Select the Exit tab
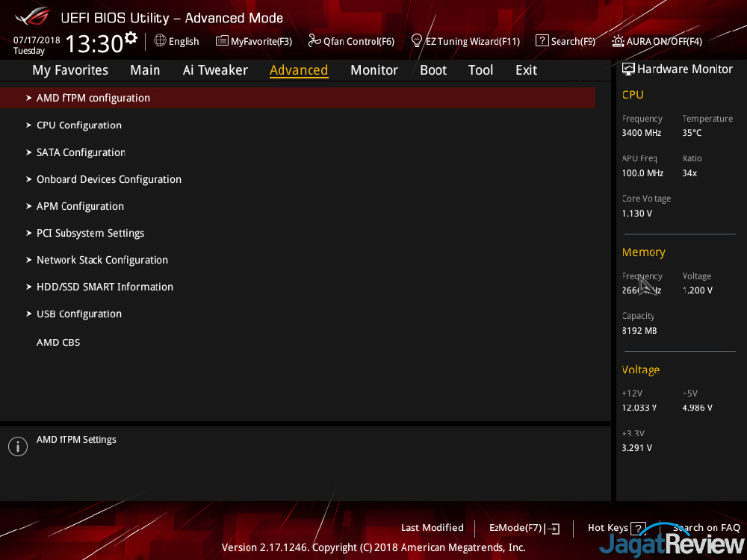 click(x=526, y=70)
